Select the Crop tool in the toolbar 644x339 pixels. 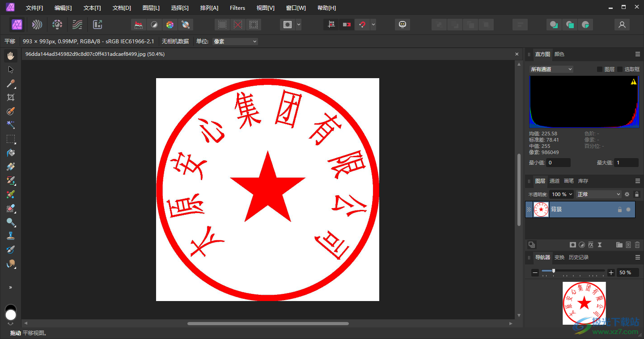pos(11,97)
